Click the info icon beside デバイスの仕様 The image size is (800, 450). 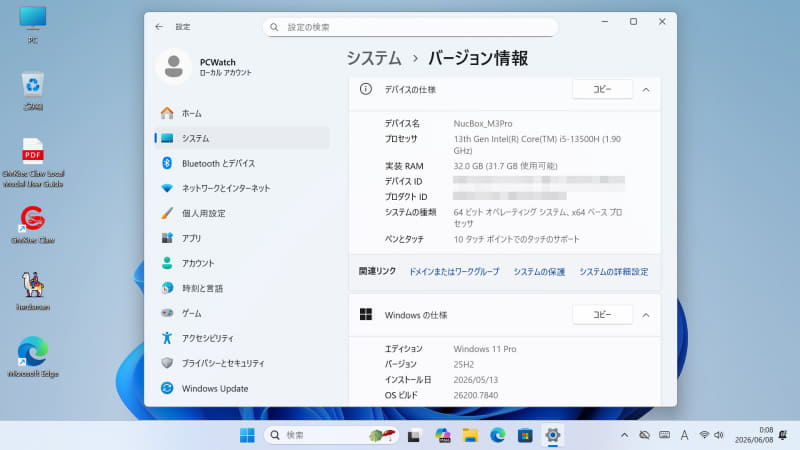tap(366, 89)
